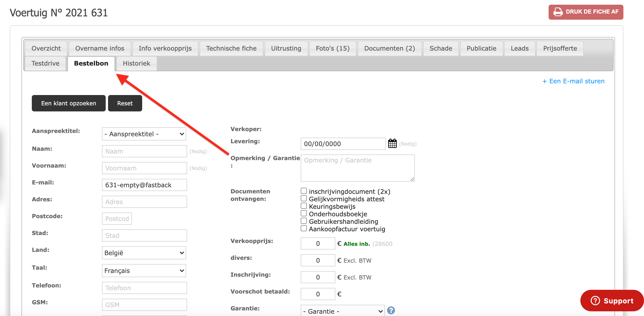
Task: Open the Technische fiche tab
Action: (x=231, y=48)
